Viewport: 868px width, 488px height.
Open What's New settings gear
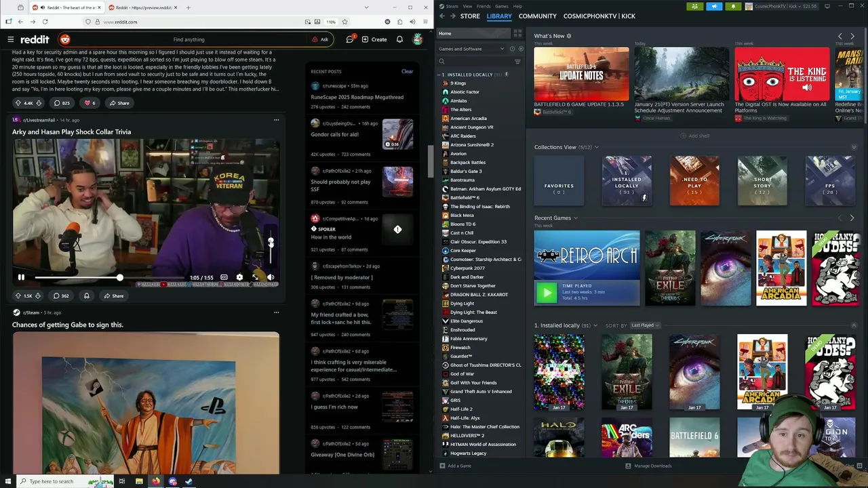(x=569, y=36)
